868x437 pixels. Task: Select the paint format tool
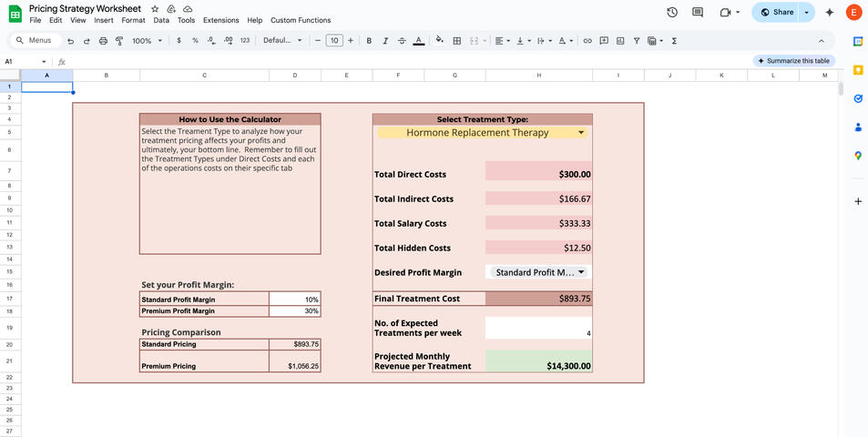(119, 41)
